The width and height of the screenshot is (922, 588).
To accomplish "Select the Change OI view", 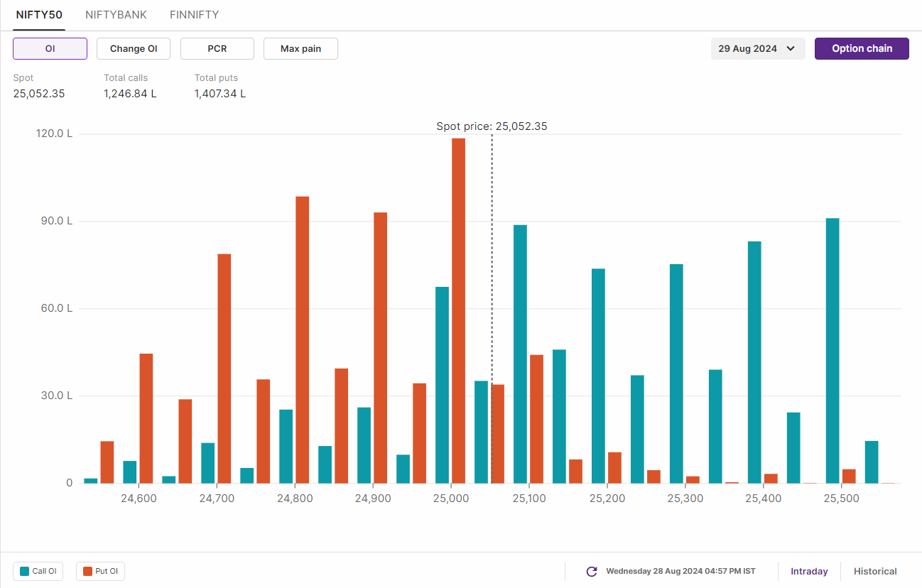I will [x=134, y=48].
